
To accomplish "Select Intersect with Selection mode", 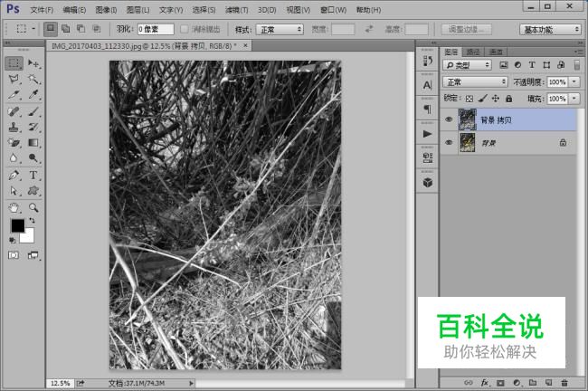I will pyautogui.click(x=97, y=29).
